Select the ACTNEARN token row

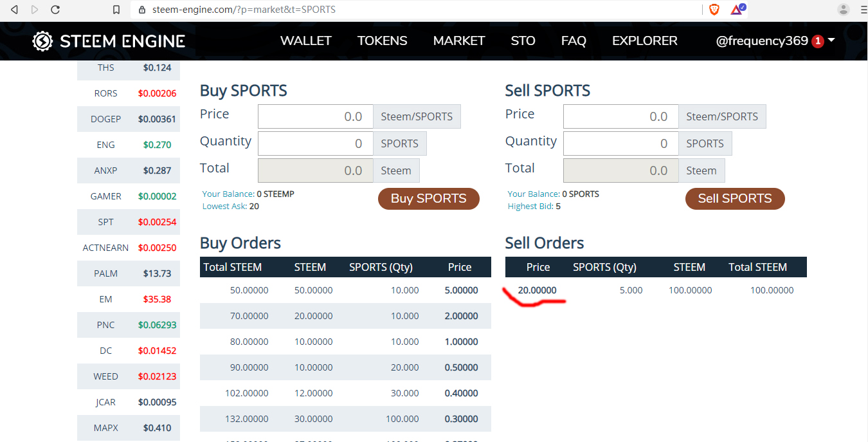pos(129,248)
